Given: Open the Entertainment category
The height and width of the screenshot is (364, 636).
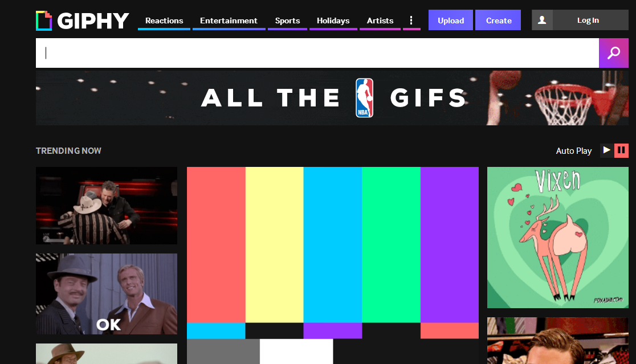Looking at the screenshot, I should [x=229, y=21].
